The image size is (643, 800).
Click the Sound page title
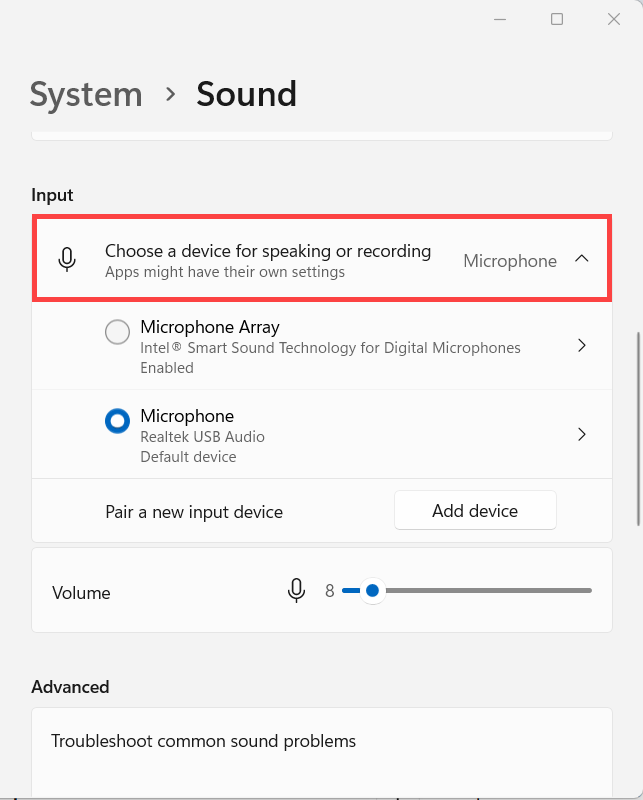[x=246, y=95]
